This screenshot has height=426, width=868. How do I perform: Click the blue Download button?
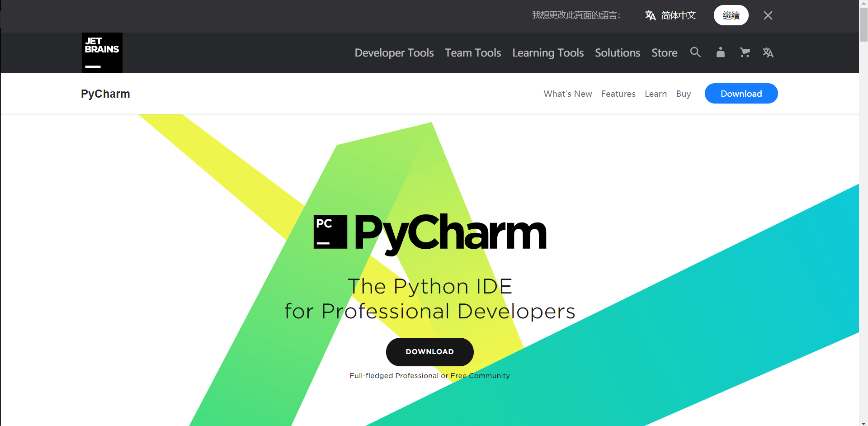[x=741, y=94]
